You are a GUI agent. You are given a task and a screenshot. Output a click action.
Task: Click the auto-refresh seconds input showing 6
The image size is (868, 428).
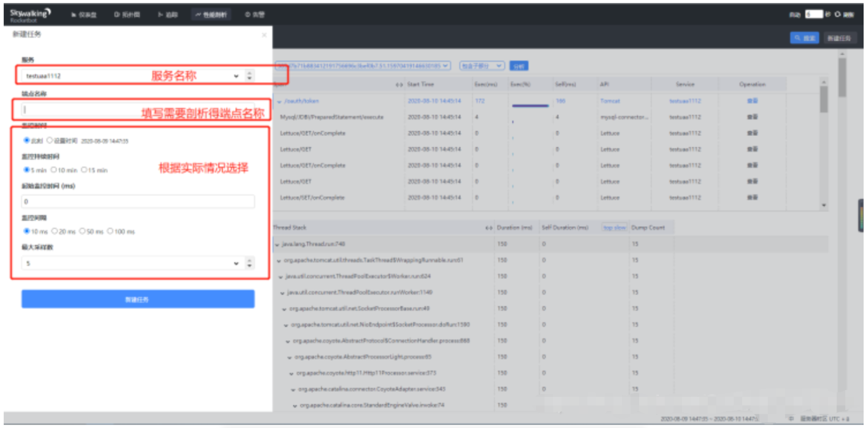(813, 14)
